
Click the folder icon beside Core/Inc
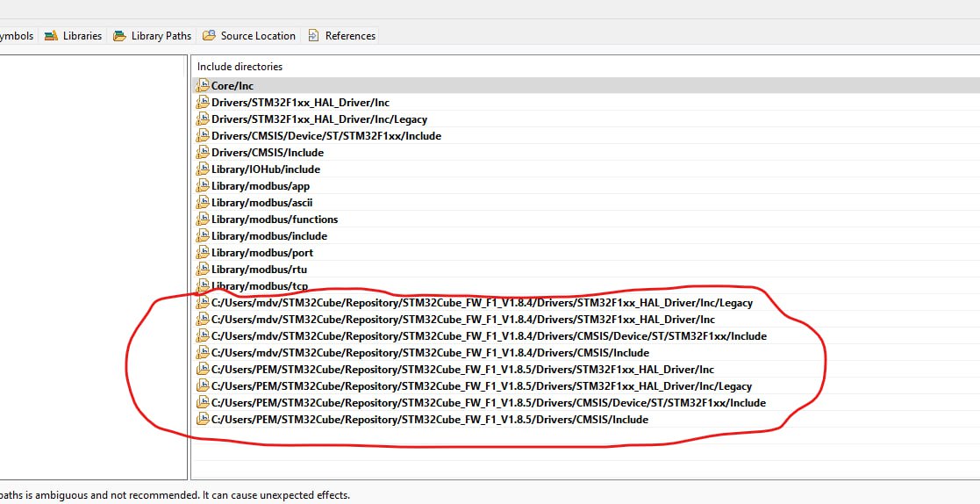click(203, 85)
